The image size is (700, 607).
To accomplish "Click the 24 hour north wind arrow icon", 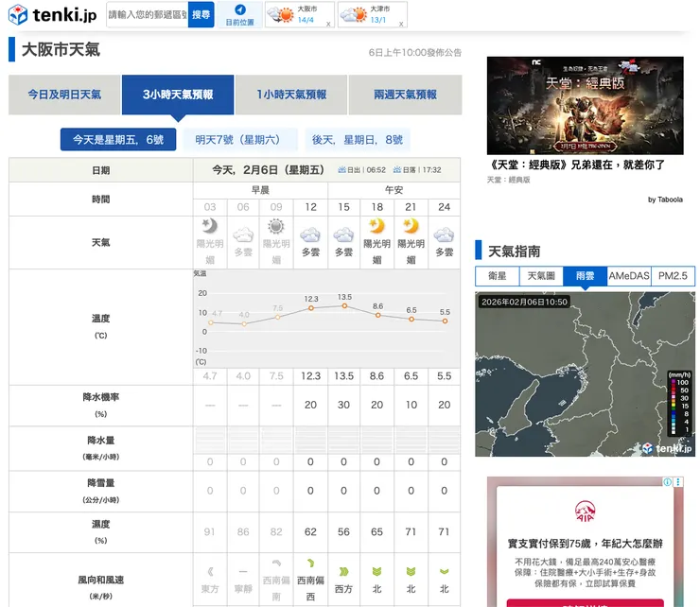I will coord(444,572).
